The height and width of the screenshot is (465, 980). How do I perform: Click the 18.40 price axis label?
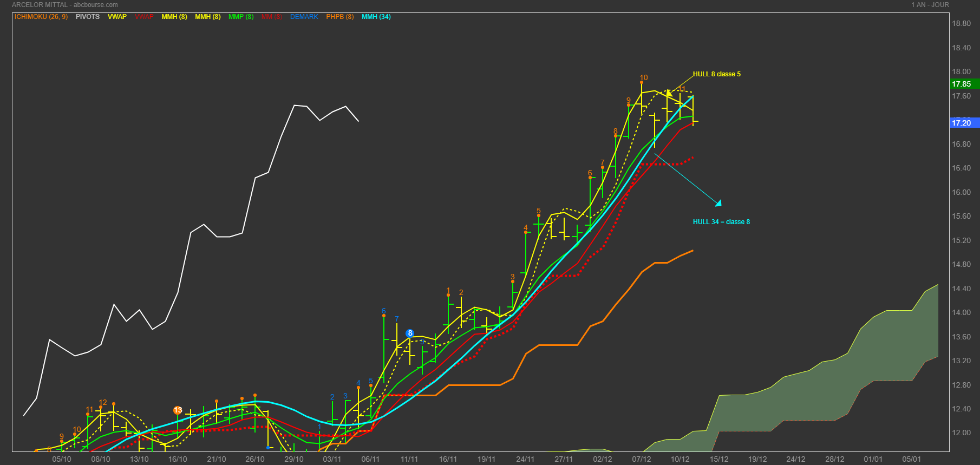(962, 48)
